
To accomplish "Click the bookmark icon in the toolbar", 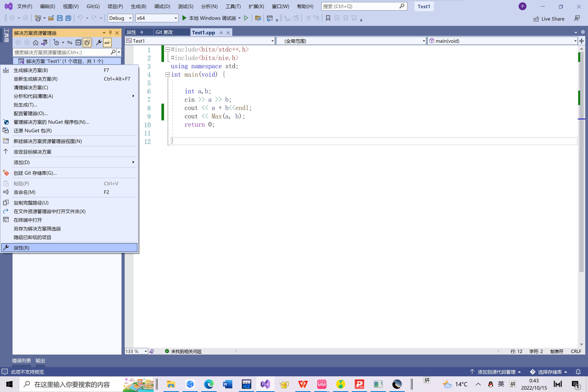I will pyautogui.click(x=328, y=18).
